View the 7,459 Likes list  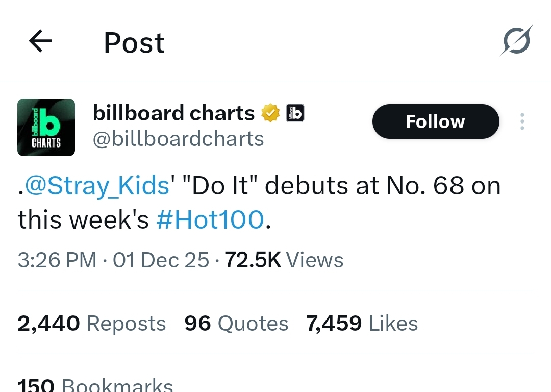(x=362, y=324)
